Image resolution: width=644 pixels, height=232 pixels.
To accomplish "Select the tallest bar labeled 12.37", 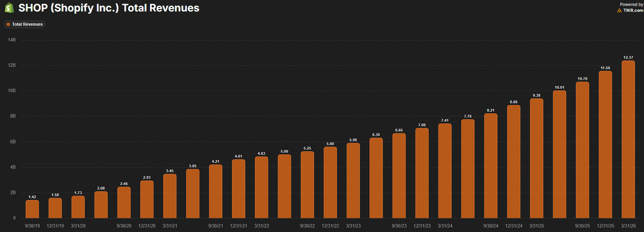I will pyautogui.click(x=628, y=140).
